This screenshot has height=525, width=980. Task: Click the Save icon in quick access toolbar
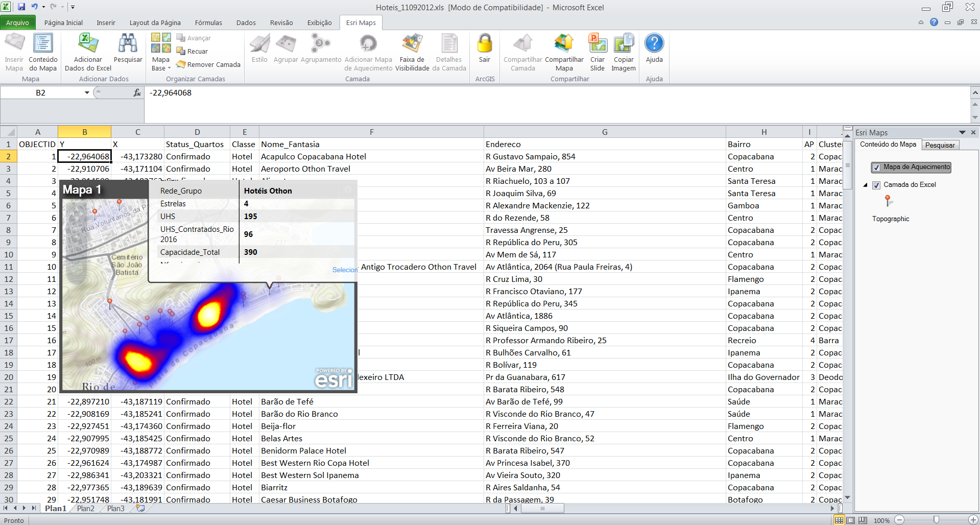(21, 7)
